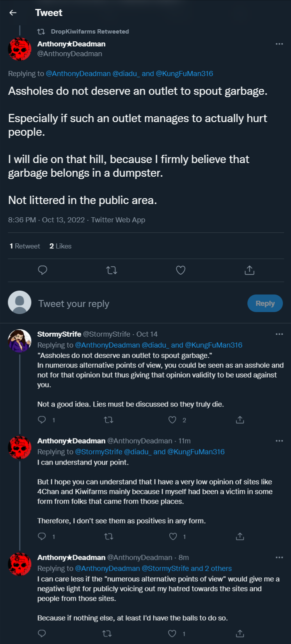This screenshot has width=291, height=644.
Task: View the '2 Likes' list
Action: [x=60, y=246]
